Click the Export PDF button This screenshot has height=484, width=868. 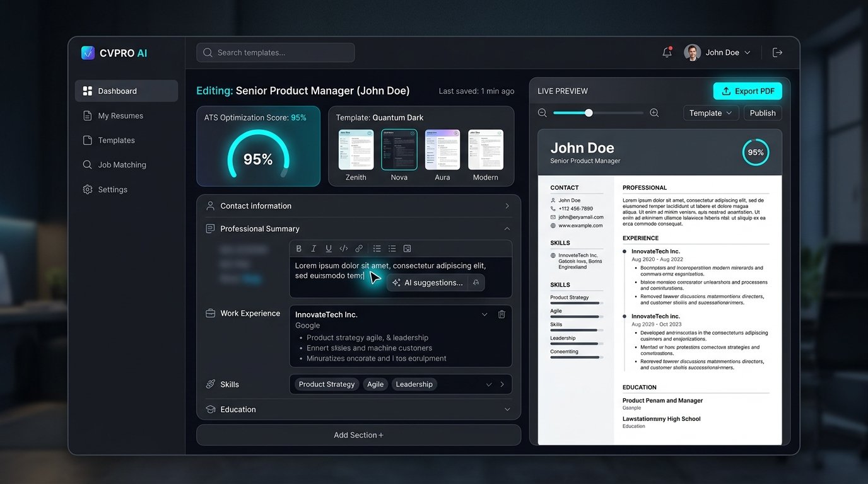coord(748,91)
